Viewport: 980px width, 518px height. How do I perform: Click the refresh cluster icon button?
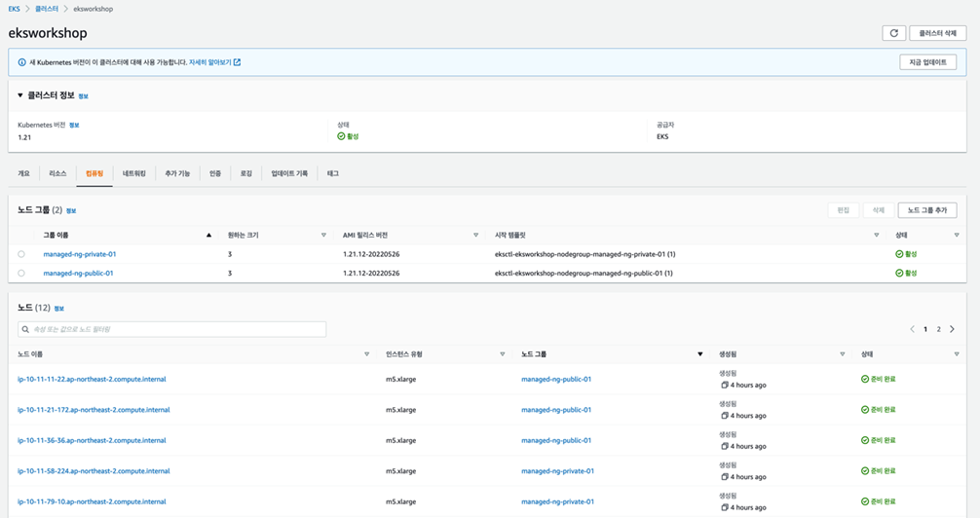click(x=893, y=33)
